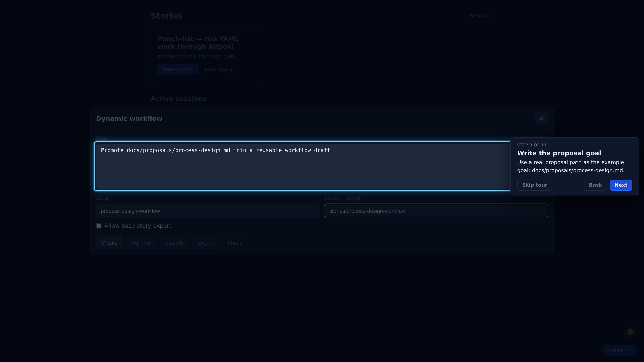Image resolution: width=644 pixels, height=362 pixels.
Task: Skip the tour
Action: pos(535,185)
